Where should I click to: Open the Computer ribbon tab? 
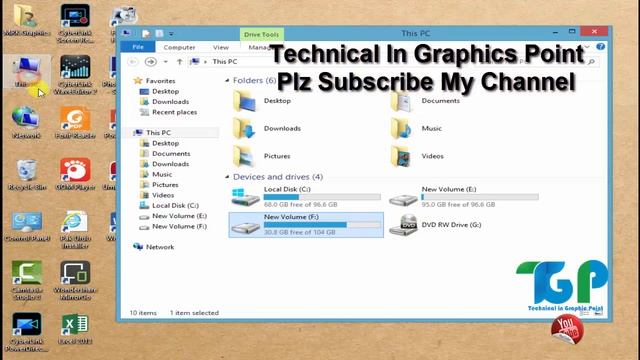[x=179, y=47]
